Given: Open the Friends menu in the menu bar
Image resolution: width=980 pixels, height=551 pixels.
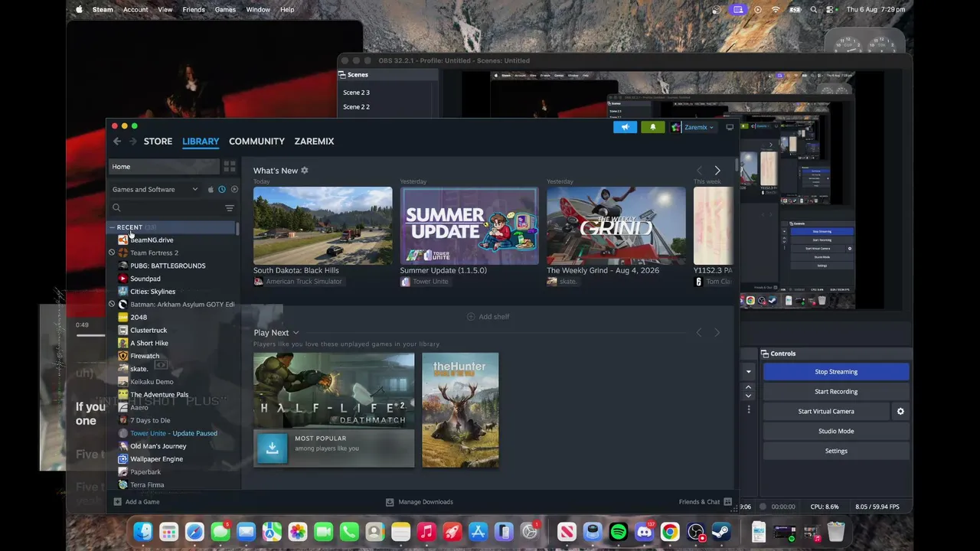Looking at the screenshot, I should click(x=194, y=9).
